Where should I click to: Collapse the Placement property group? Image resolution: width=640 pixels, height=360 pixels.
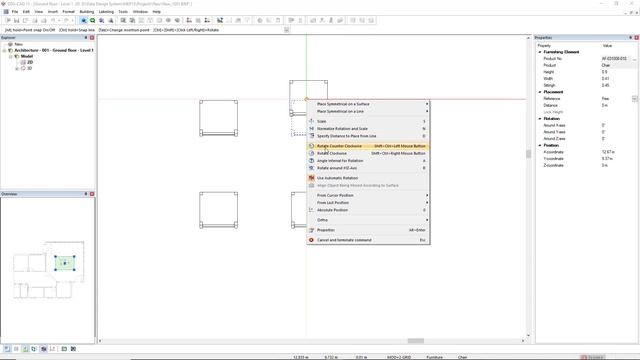540,92
